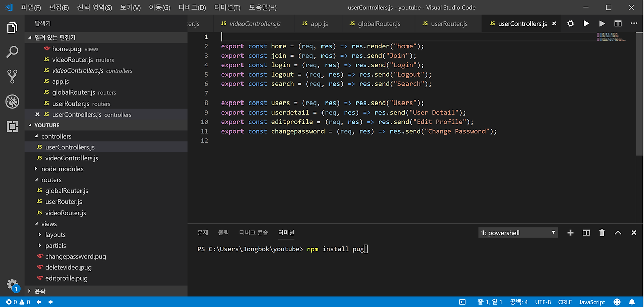Switch to the 디버그 콘솔 panel tab
Viewport: 644px width, 307px height.
coord(254,233)
